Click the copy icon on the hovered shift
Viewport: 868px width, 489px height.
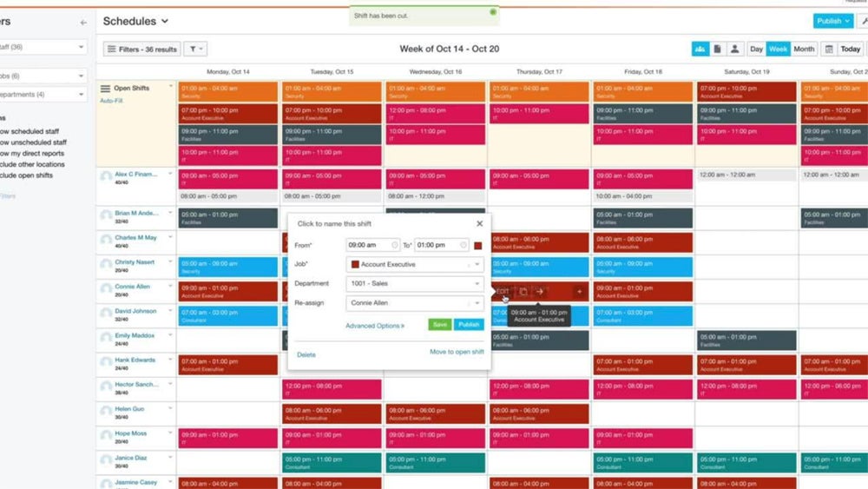pyautogui.click(x=523, y=291)
